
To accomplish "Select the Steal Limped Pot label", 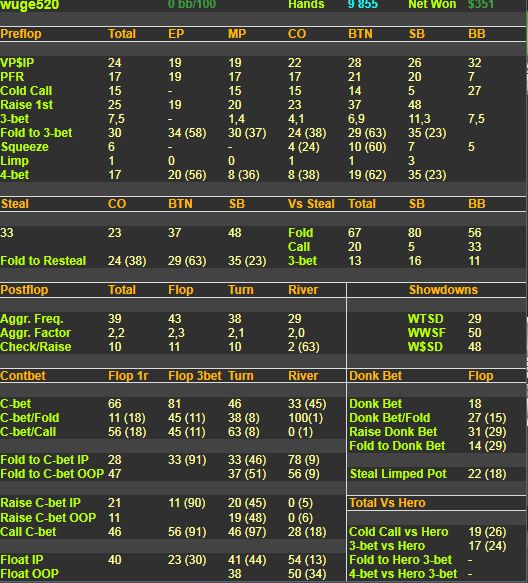I will [398, 474].
